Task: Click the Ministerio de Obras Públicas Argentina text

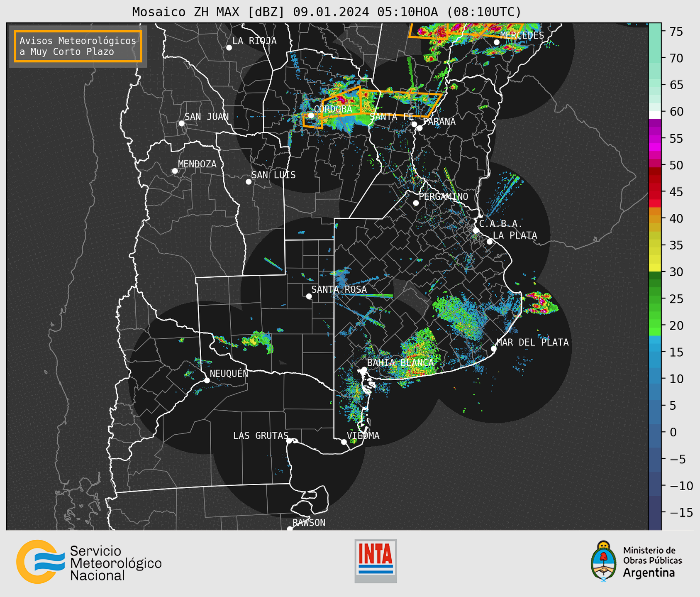Action: [x=652, y=562]
